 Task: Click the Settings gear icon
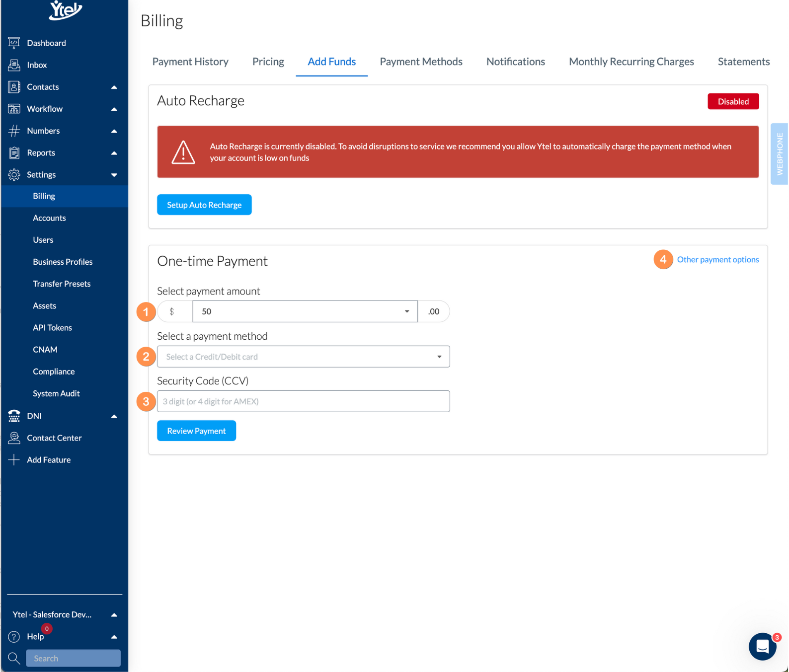(14, 174)
